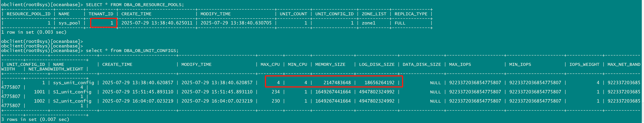This screenshot has width=644, height=123.
Task: Select modify time 2025-07-29 13:38:40.630705
Action: point(236,23)
